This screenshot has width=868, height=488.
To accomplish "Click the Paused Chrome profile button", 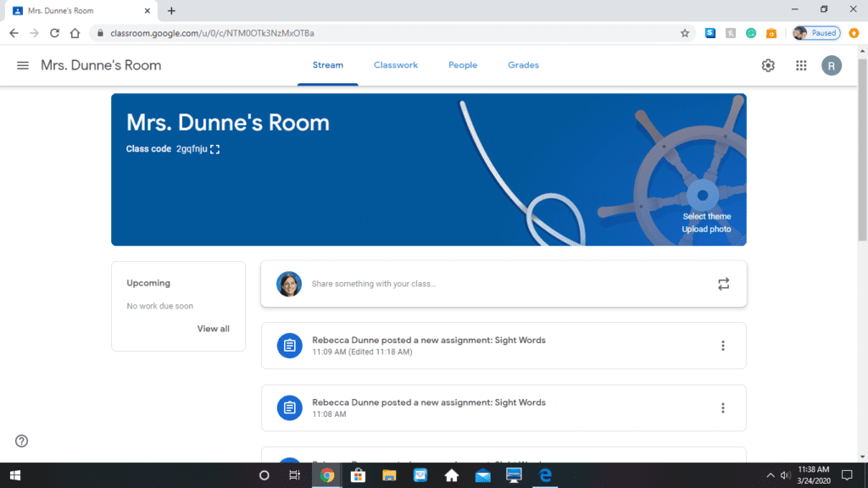I will coord(816,33).
